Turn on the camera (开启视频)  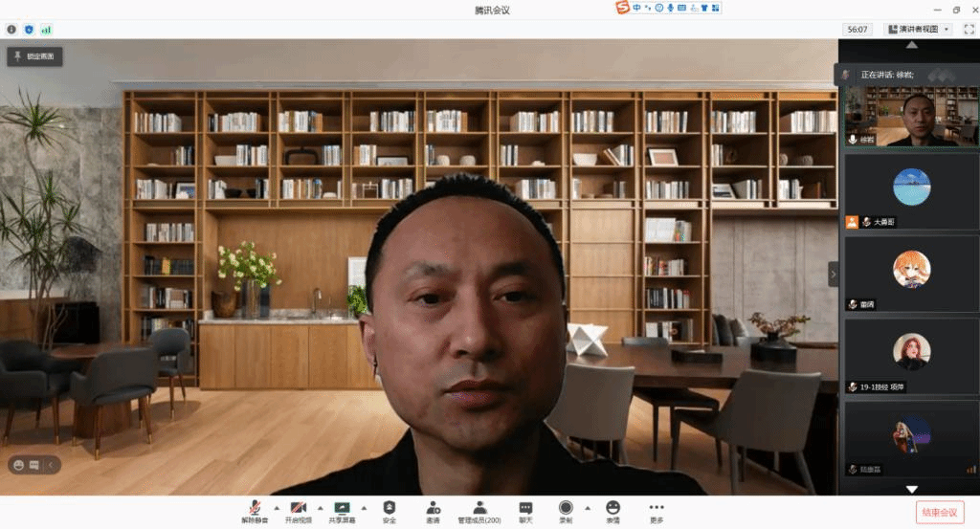pos(301,511)
